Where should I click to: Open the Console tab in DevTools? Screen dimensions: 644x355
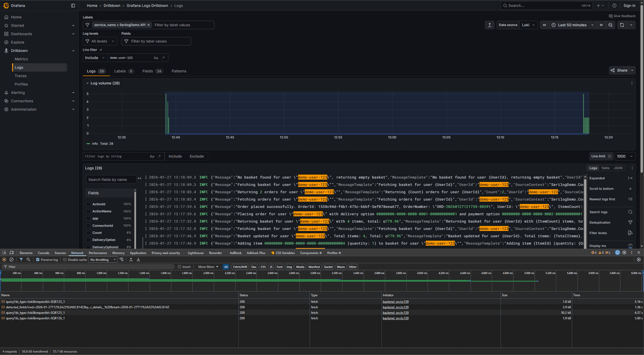click(44, 253)
